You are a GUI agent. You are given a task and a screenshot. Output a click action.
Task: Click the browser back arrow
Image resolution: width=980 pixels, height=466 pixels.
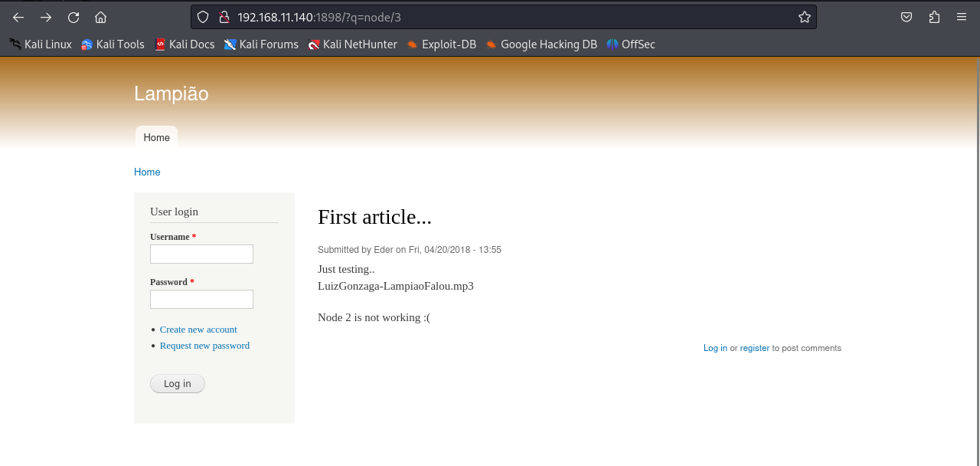(18, 17)
